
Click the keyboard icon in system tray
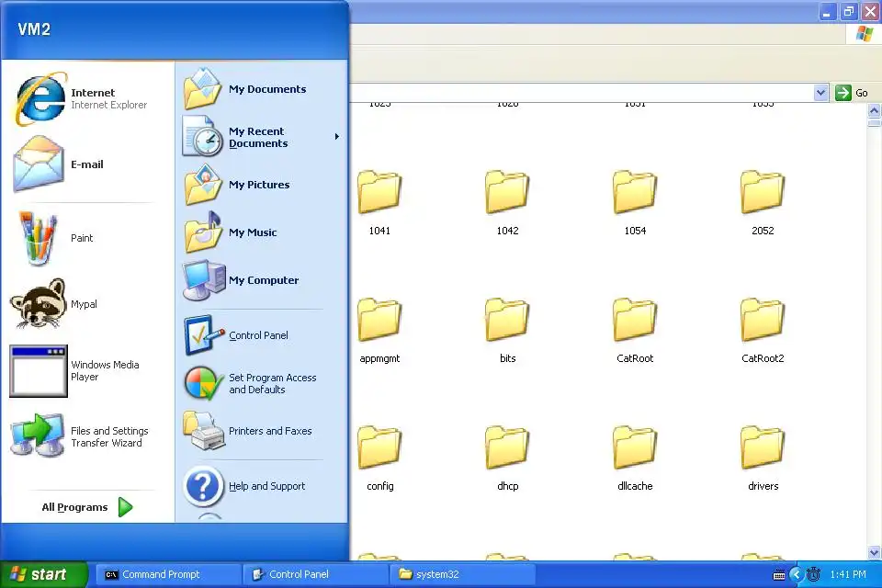779,574
